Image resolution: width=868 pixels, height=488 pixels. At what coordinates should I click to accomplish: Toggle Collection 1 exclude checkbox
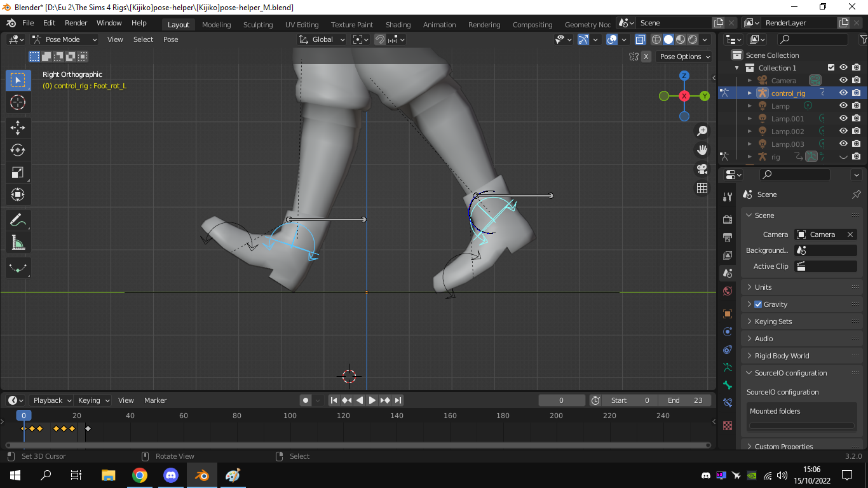[831, 67]
